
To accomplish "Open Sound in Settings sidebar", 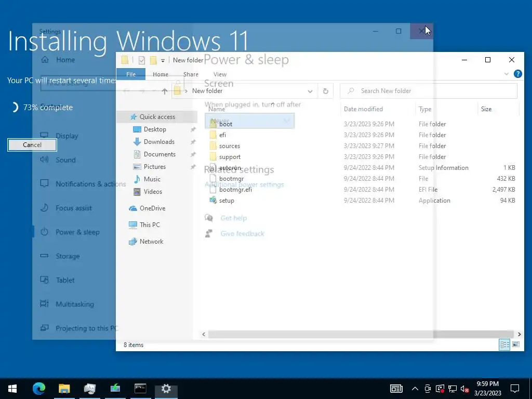I will coord(65,160).
